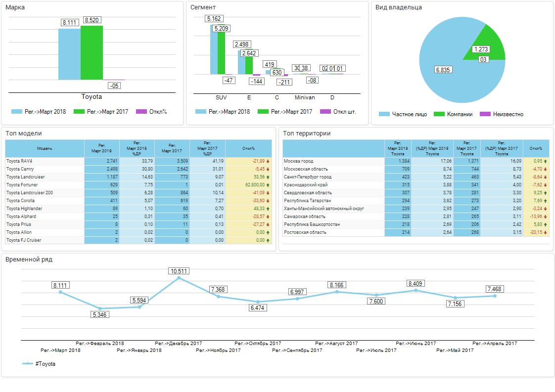
Task: Sort by the Модель column header
Action: [45, 148]
